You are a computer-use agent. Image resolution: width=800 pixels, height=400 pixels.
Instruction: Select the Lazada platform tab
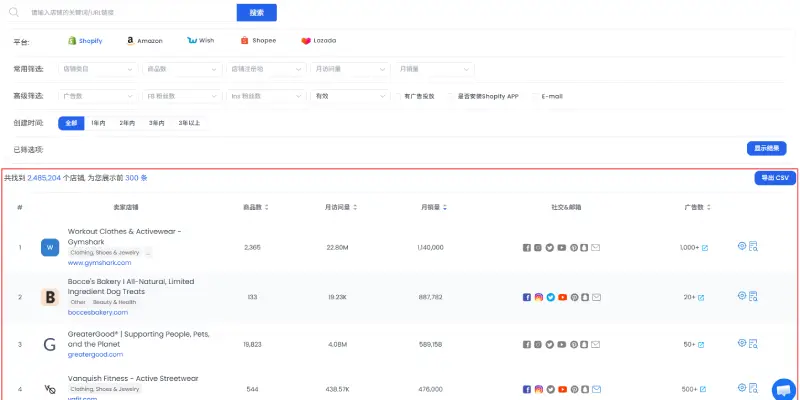(318, 41)
